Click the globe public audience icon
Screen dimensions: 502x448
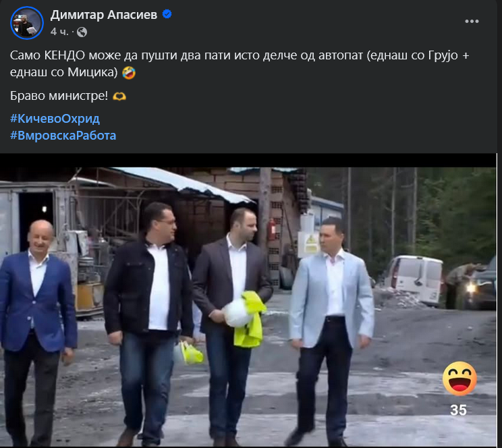click(82, 32)
